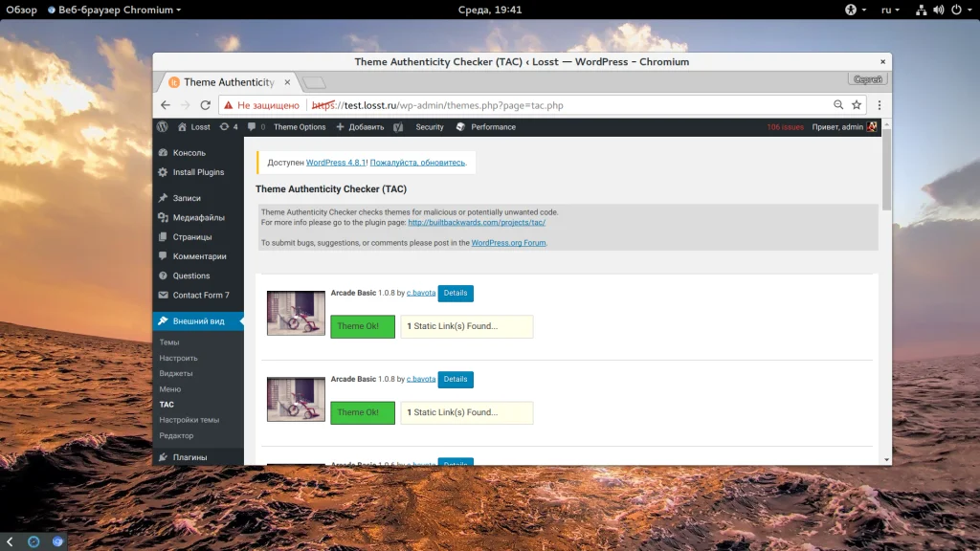Screen dimensions: 980x551
Task: Open TAC submenu item
Action: [167, 405]
